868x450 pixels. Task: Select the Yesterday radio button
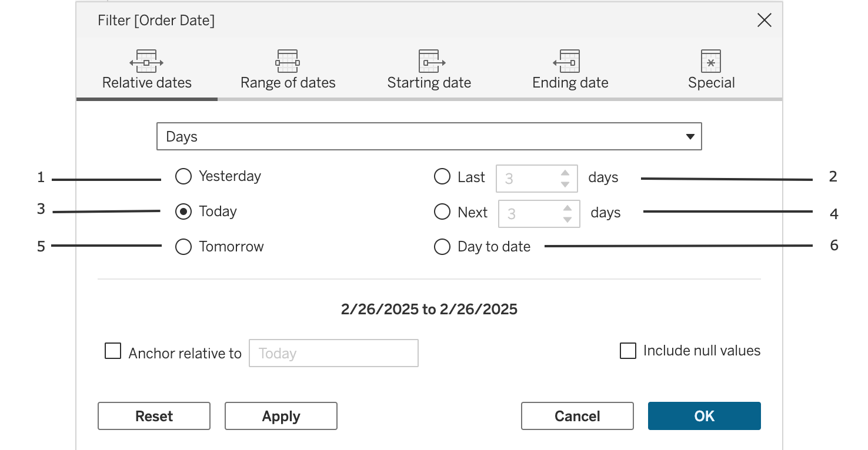click(x=183, y=176)
